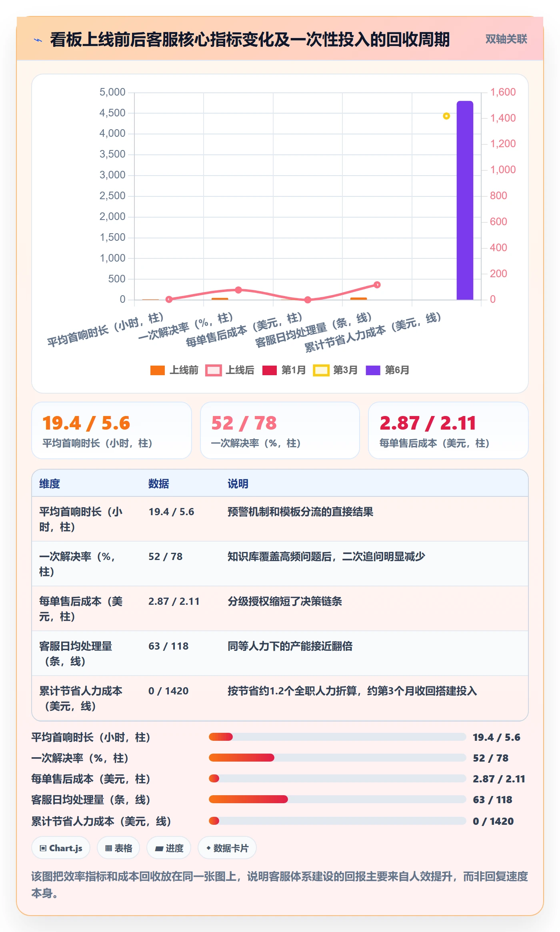Toggle the 第3月 legend yellow swatch
Image resolution: width=560 pixels, height=932 pixels.
321,370
